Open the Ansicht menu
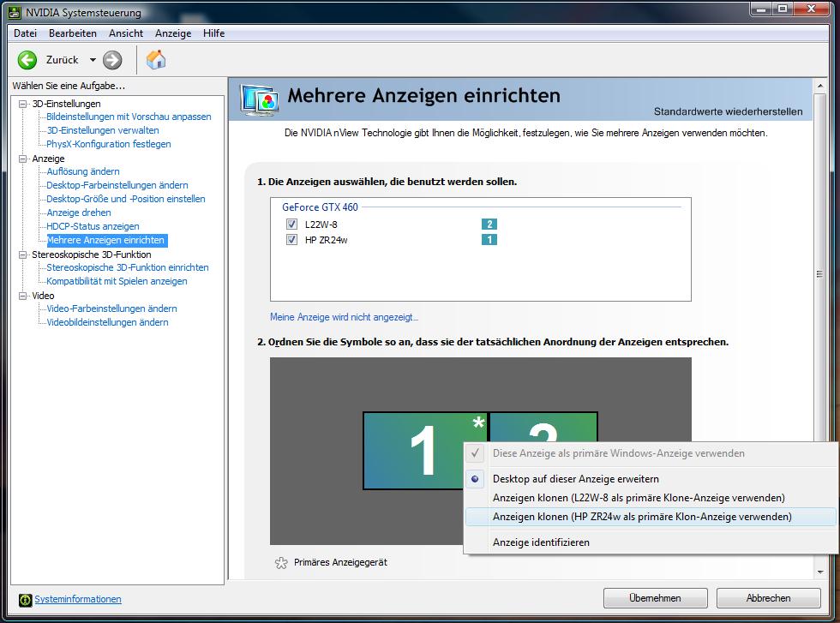Image resolution: width=840 pixels, height=623 pixels. click(x=126, y=33)
